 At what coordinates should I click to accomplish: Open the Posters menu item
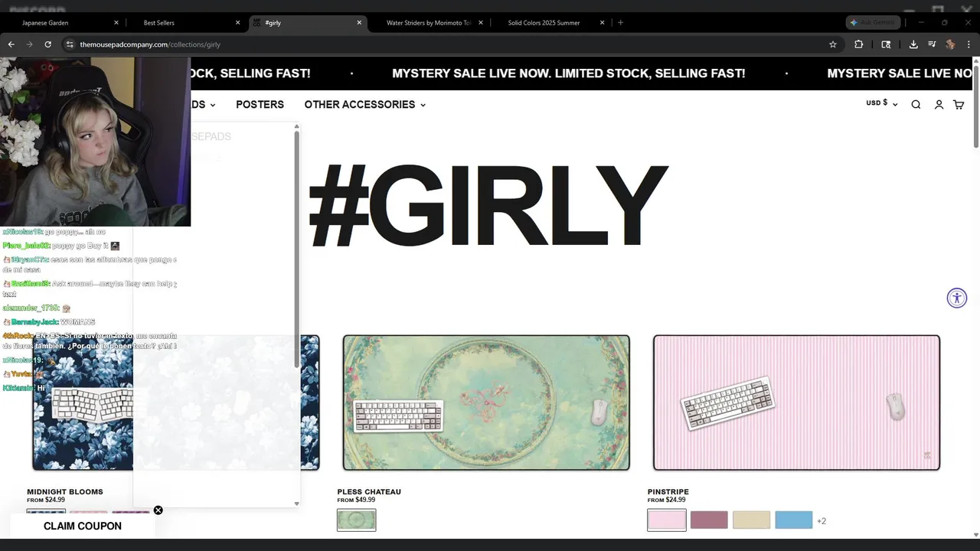[x=260, y=105]
